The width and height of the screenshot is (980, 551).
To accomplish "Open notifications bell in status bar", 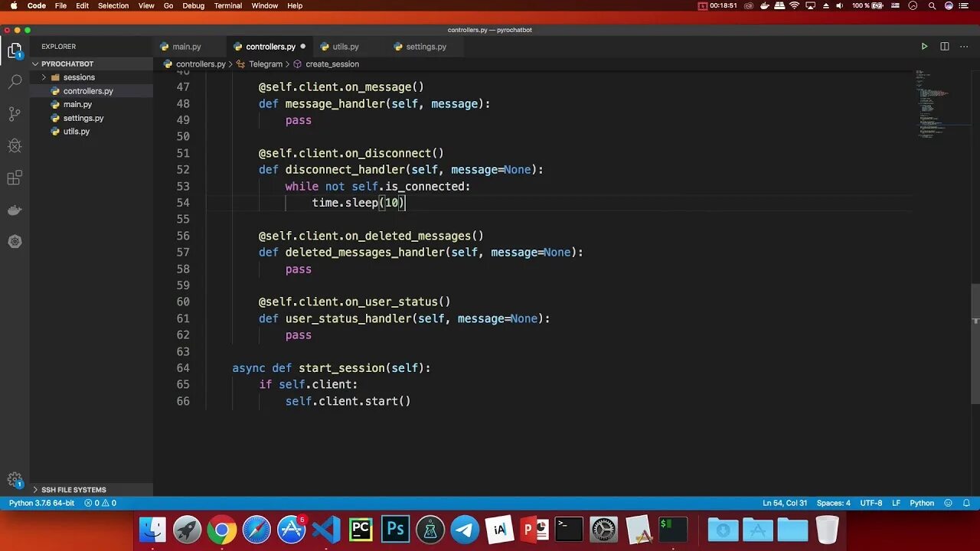I will tap(966, 503).
